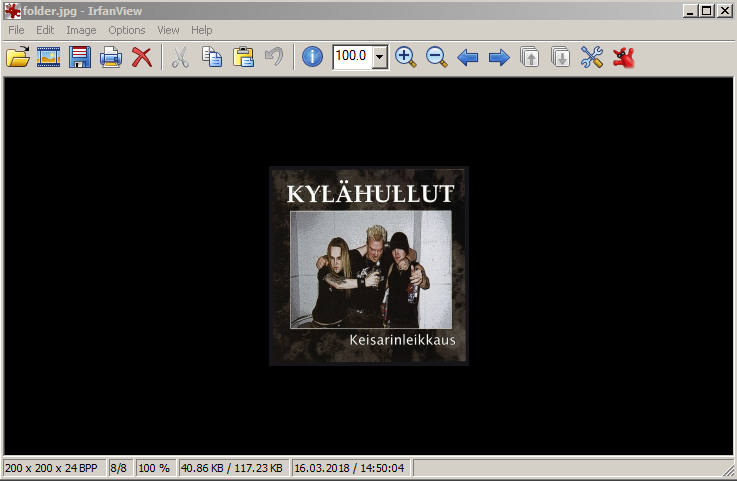Minimize the IrfanView window
737x481 pixels.
point(690,11)
